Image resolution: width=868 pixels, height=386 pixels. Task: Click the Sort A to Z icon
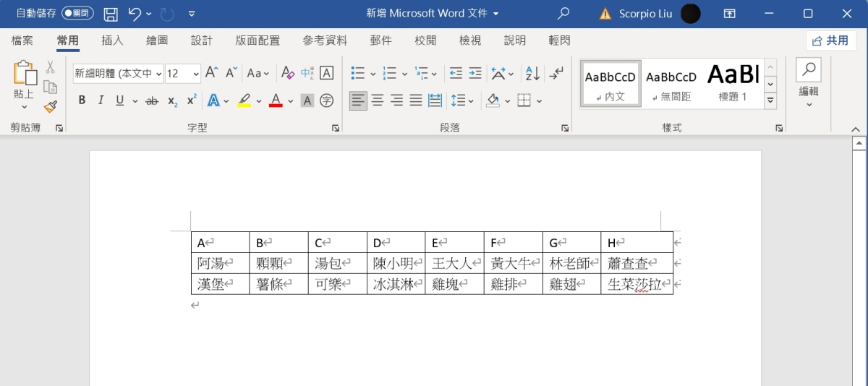point(532,73)
